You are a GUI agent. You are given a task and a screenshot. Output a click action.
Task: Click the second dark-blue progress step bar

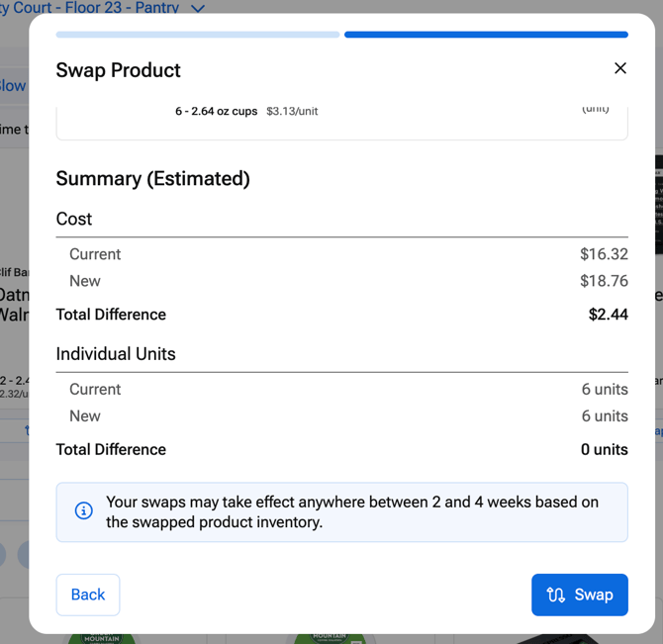[x=486, y=35]
